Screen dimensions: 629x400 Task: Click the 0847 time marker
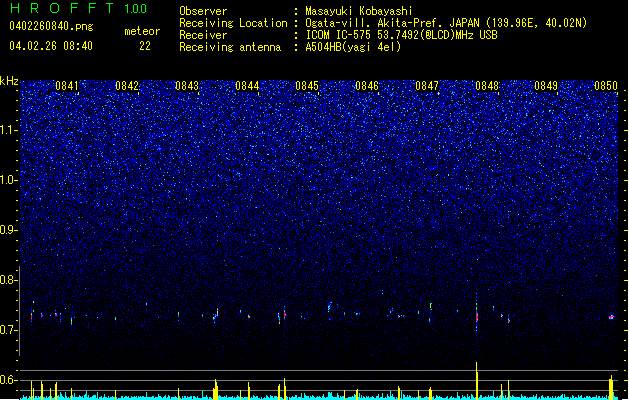tap(427, 86)
